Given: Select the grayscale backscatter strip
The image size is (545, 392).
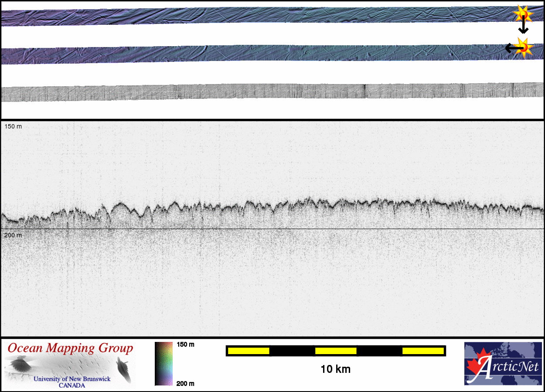Looking at the screenshot, I should (262, 92).
